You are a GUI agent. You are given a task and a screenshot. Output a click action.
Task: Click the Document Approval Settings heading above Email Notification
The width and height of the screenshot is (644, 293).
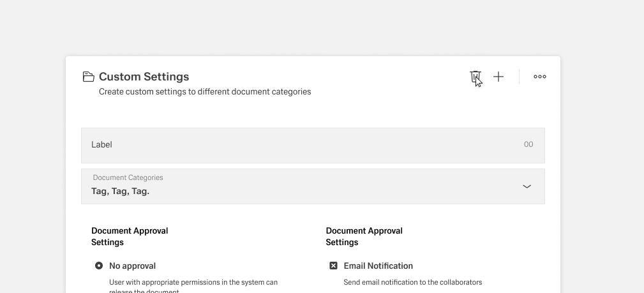(364, 236)
